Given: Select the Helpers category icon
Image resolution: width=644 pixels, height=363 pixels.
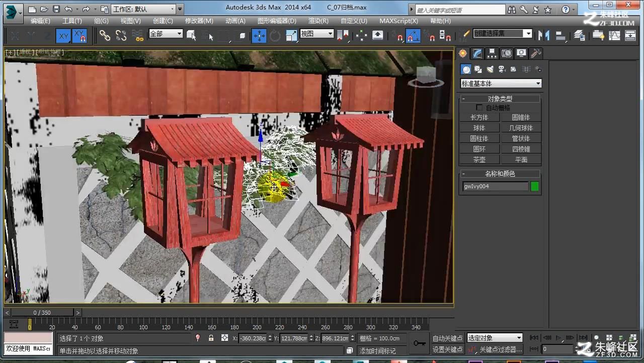Looking at the screenshot, I should pyautogui.click(x=514, y=69).
